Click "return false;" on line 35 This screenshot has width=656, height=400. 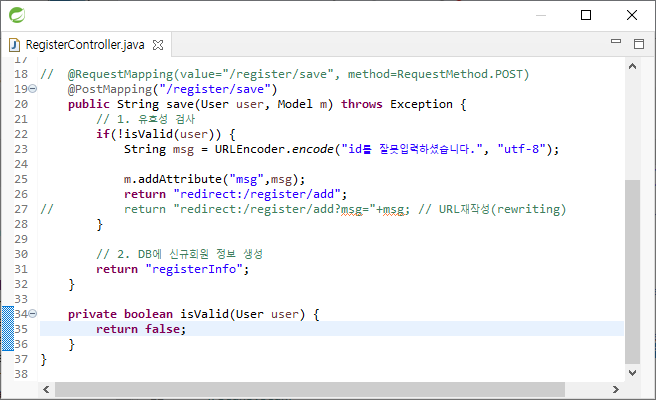[x=141, y=329]
